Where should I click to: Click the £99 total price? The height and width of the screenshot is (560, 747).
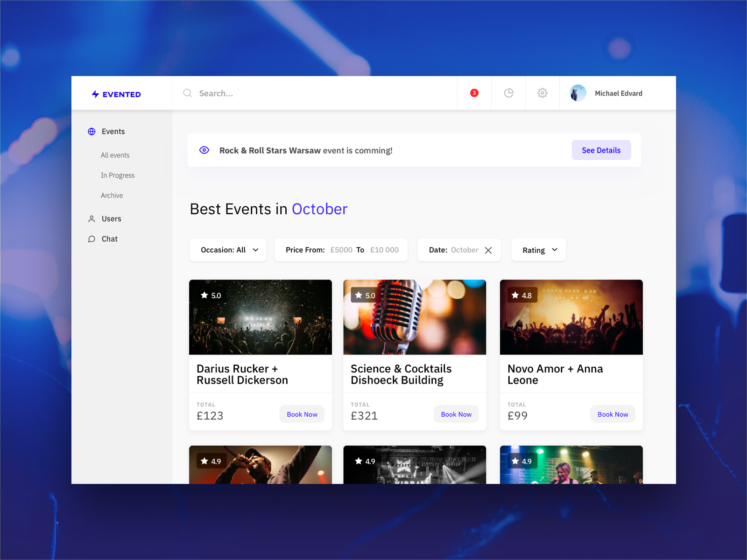coord(517,416)
